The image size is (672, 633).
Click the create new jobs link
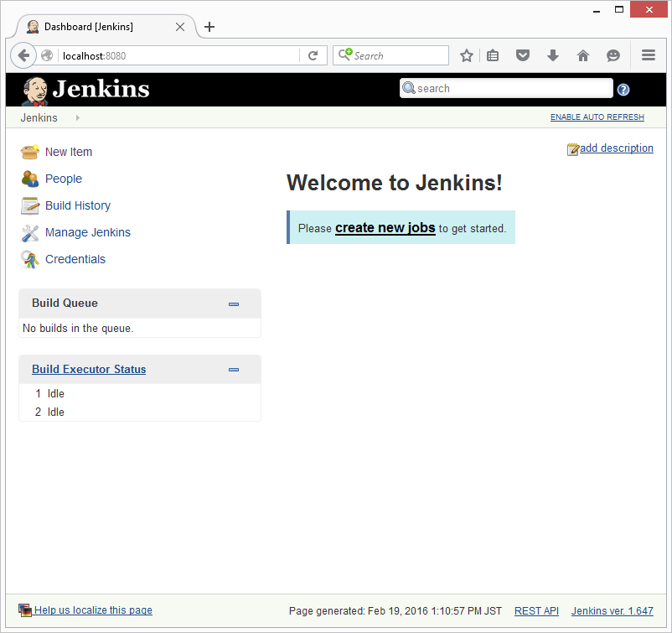[385, 228]
